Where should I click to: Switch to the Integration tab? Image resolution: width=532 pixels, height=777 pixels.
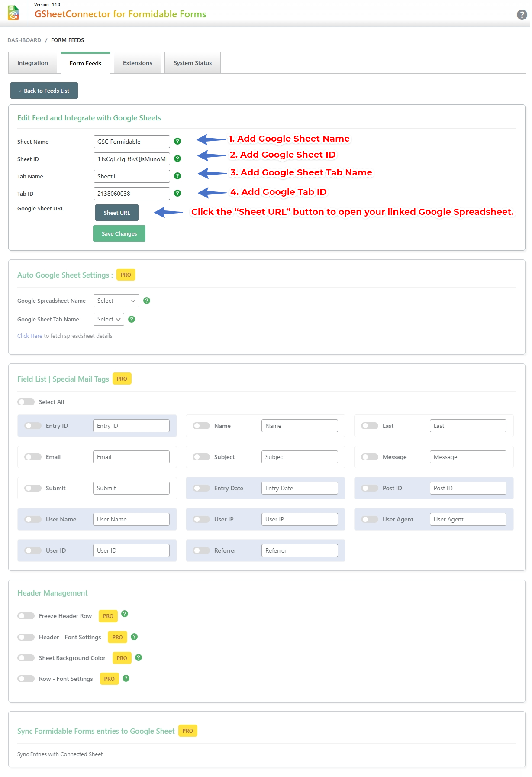pyautogui.click(x=32, y=63)
